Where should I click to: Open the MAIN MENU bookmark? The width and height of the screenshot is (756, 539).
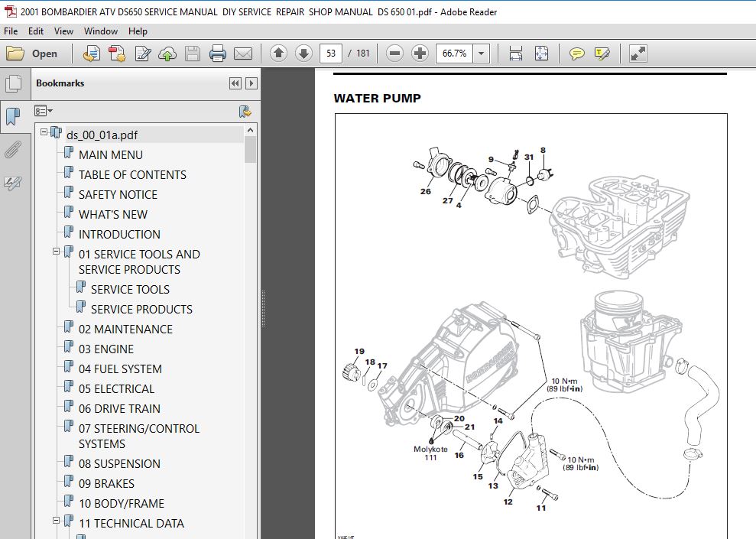[110, 154]
